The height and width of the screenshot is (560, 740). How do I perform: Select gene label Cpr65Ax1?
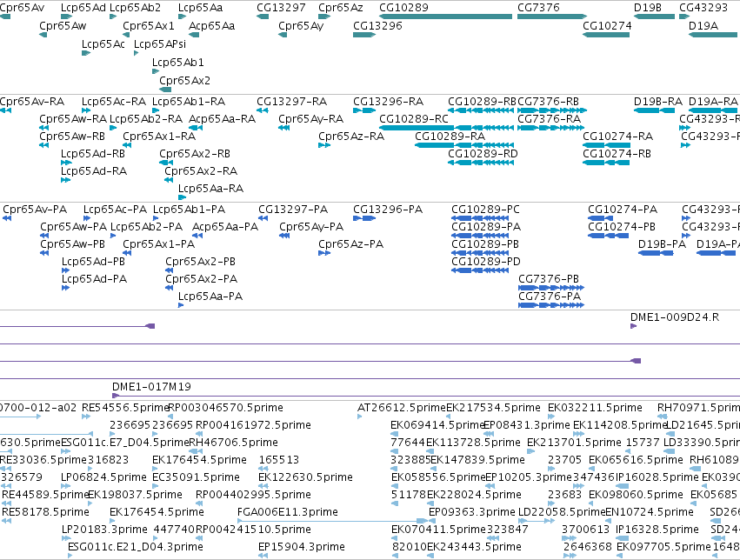[148, 25]
